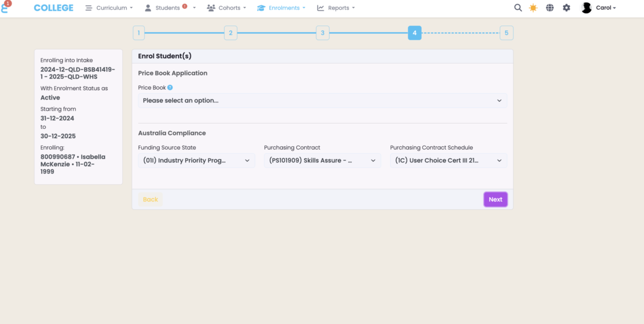Click the Back button
This screenshot has width=644, height=324.
pyautogui.click(x=150, y=200)
